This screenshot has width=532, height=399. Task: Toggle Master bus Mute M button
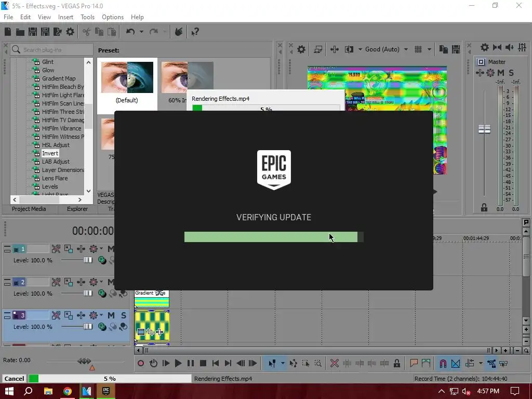click(x=501, y=73)
